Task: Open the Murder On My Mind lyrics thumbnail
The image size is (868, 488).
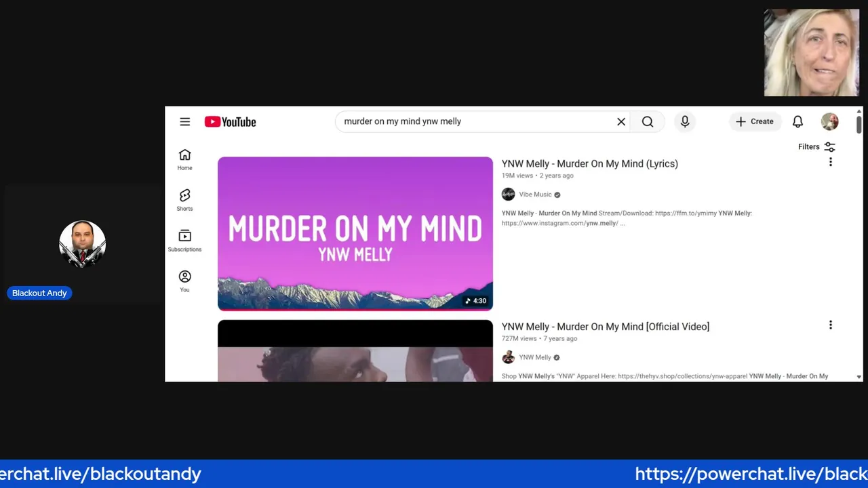Action: [355, 234]
